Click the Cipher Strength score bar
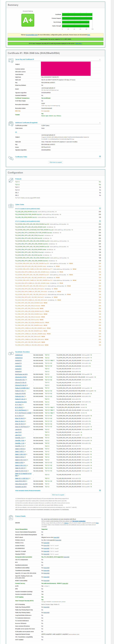 coord(76,26)
